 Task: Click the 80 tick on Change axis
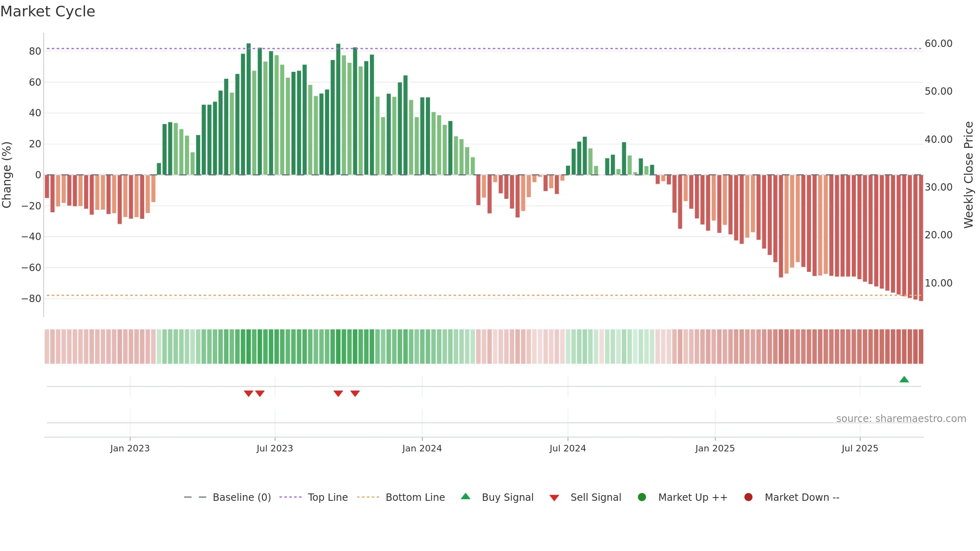[35, 51]
